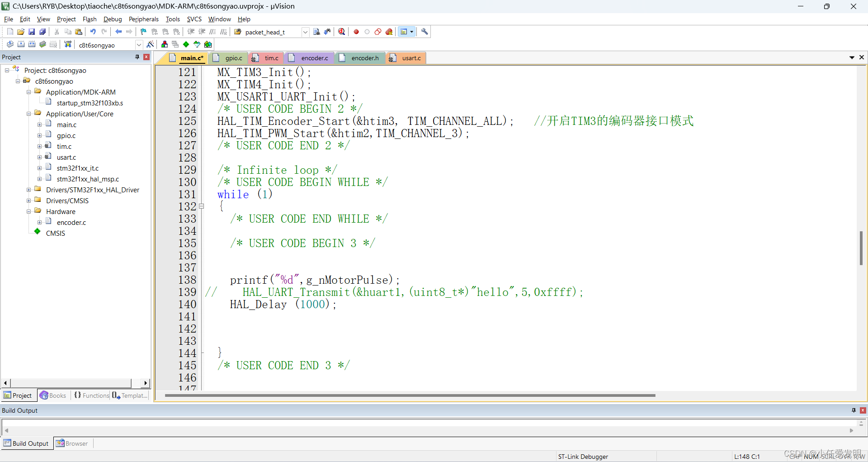Kill all breakpoints in program
868x462 pixels.
(389, 32)
